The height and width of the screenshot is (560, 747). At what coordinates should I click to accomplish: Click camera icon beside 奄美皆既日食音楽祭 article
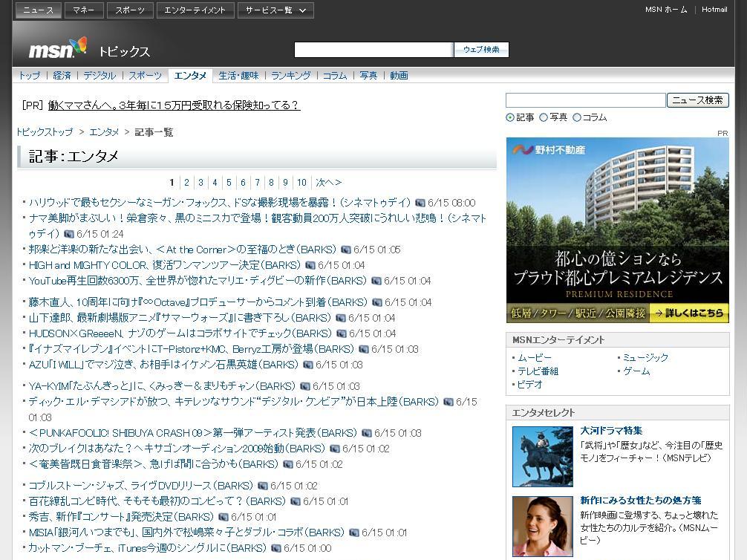[288, 464]
